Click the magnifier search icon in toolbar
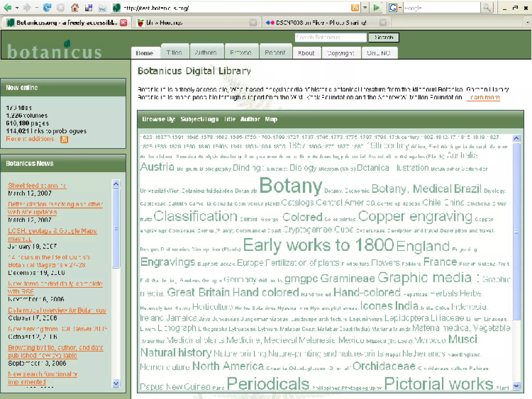 point(487,8)
